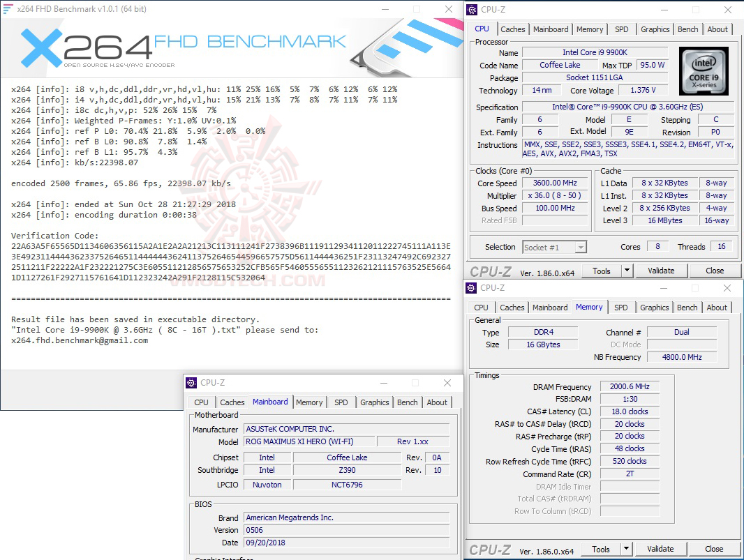The height and width of the screenshot is (560, 744).
Task: Select Graphics tab in the Memory CPU-Z window
Action: pos(655,308)
